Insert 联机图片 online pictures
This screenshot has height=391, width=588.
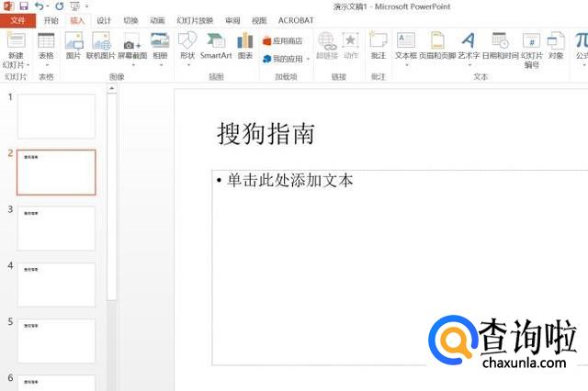[x=101, y=45]
